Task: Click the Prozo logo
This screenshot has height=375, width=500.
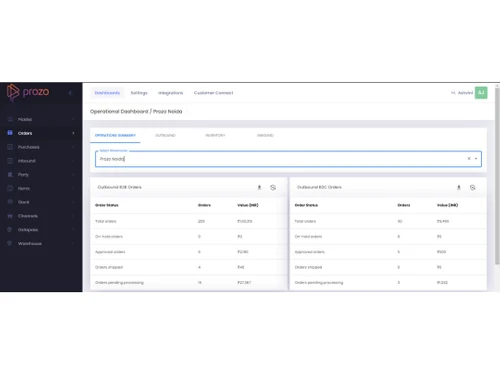Action: pyautogui.click(x=28, y=92)
